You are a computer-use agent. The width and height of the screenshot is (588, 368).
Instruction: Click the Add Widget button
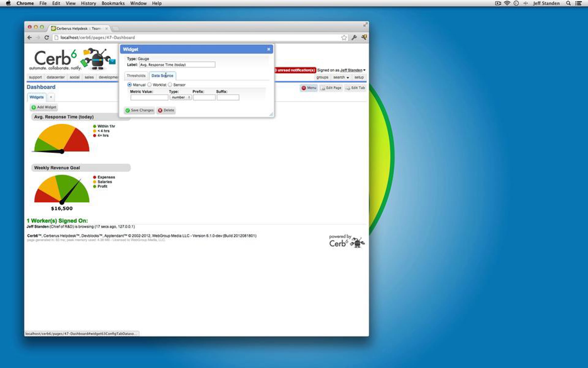(44, 107)
